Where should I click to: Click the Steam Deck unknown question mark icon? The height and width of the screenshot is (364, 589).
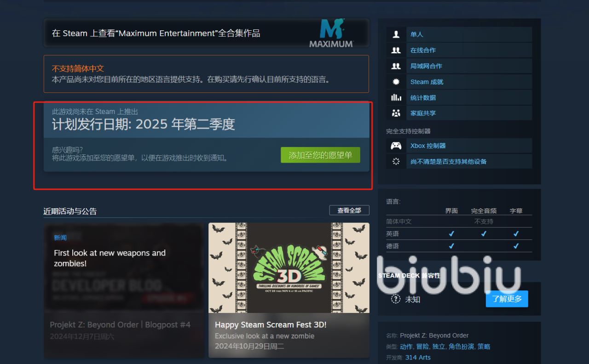pyautogui.click(x=396, y=299)
